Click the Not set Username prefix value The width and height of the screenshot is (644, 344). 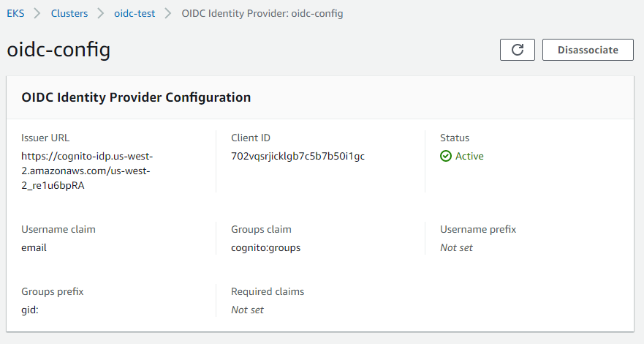pos(456,247)
